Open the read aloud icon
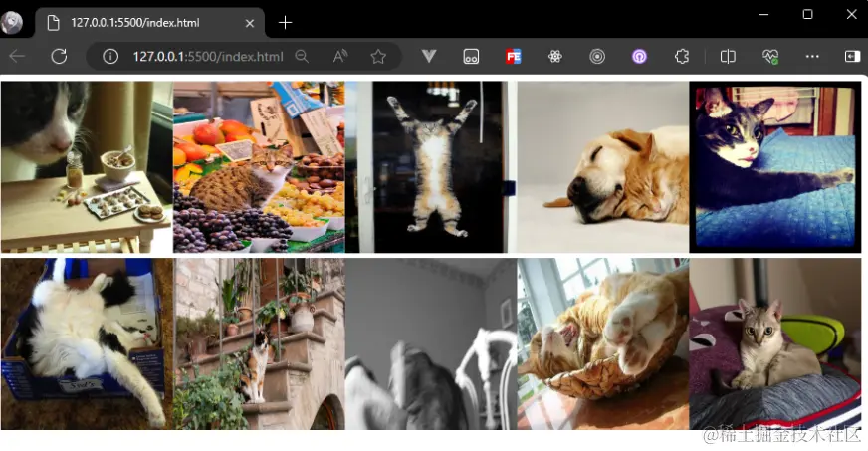Viewport: 868px width, 451px height. [339, 56]
